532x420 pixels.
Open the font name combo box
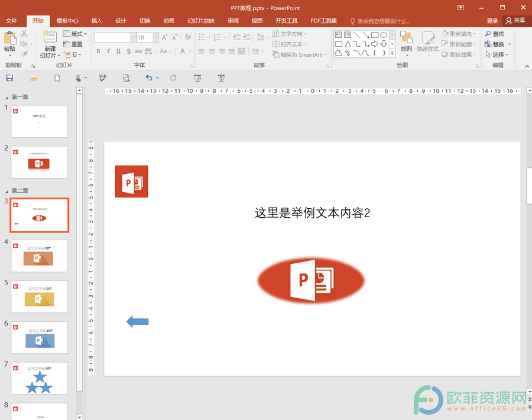[114, 37]
